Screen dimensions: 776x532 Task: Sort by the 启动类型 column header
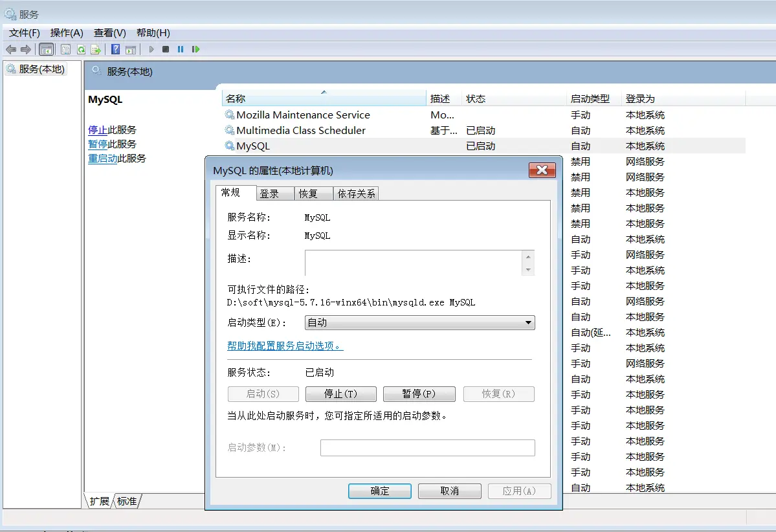pos(593,98)
